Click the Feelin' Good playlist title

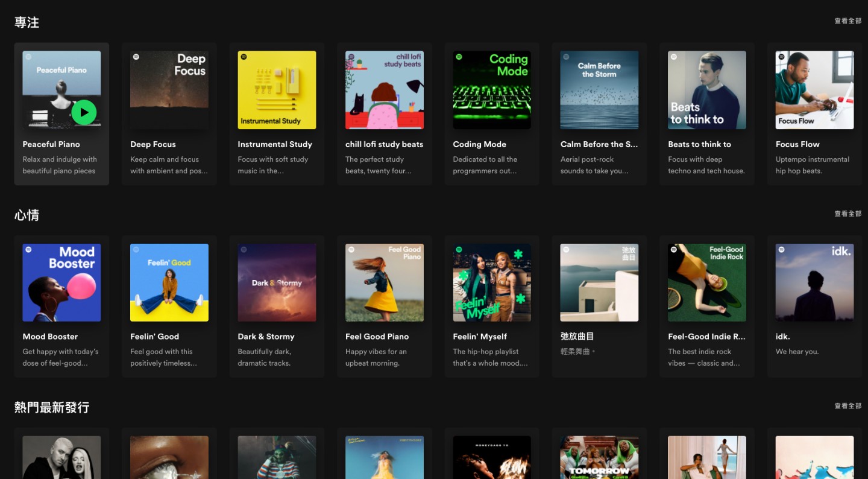154,337
